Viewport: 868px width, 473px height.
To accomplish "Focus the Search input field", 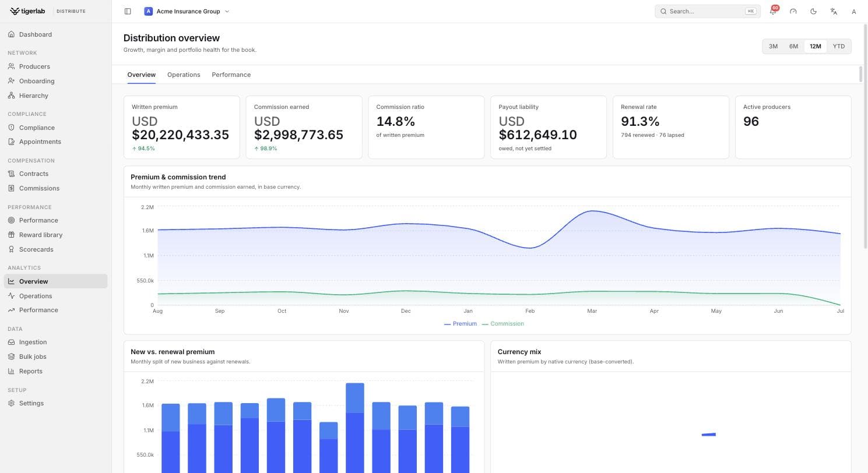I will pos(707,11).
